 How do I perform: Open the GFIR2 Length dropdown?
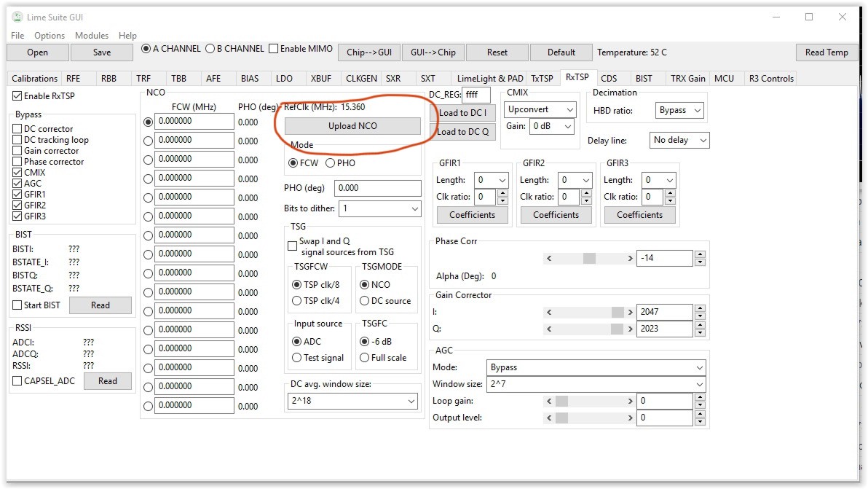coord(575,180)
